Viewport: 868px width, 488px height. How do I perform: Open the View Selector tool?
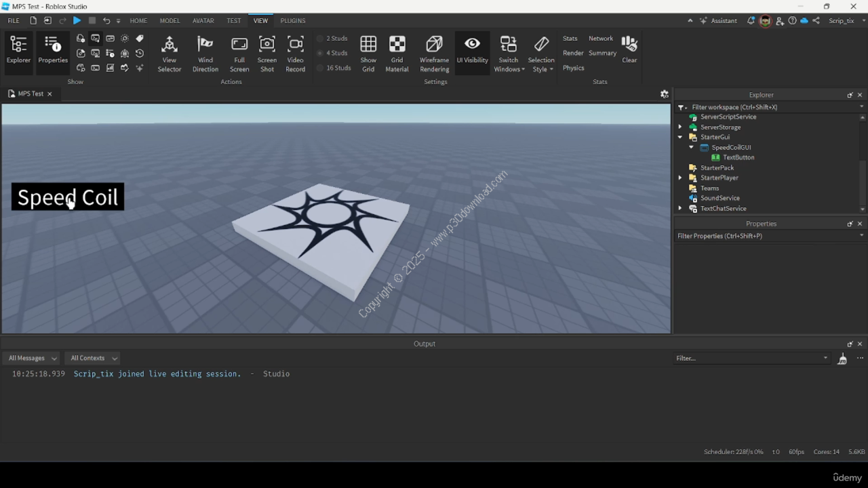pos(170,54)
